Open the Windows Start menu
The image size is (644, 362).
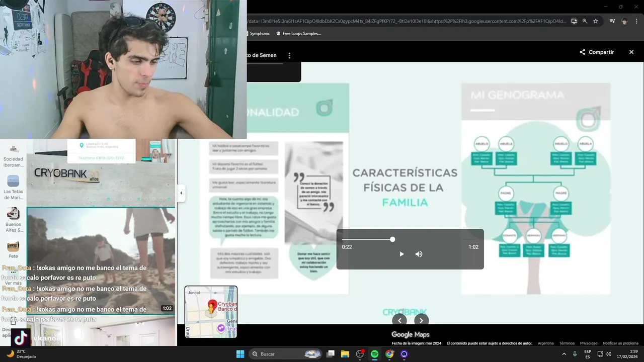240,354
